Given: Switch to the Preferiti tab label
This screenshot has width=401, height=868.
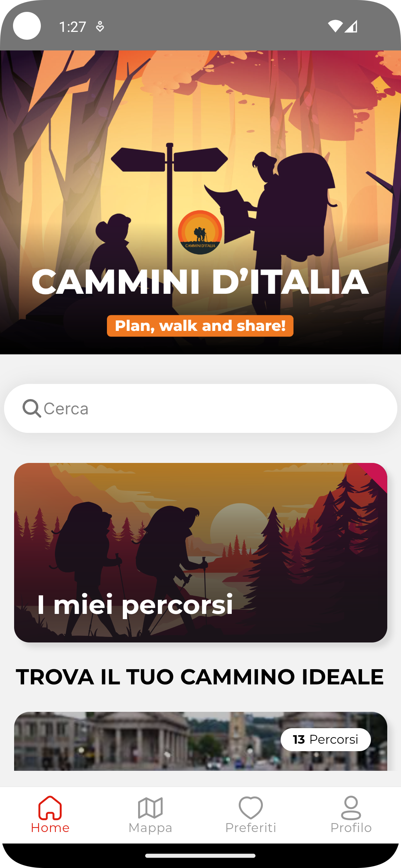Looking at the screenshot, I should coord(251,828).
